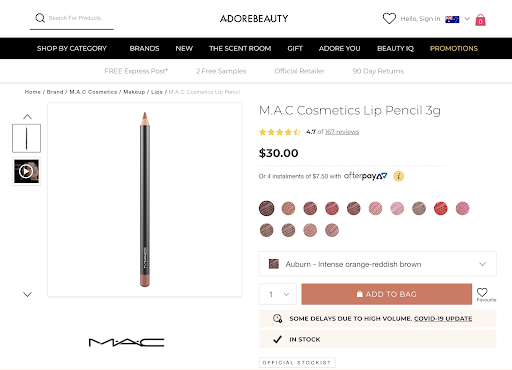Image resolution: width=512 pixels, height=370 pixels.
Task: Open the COVID-19 Update link
Action: 443,319
